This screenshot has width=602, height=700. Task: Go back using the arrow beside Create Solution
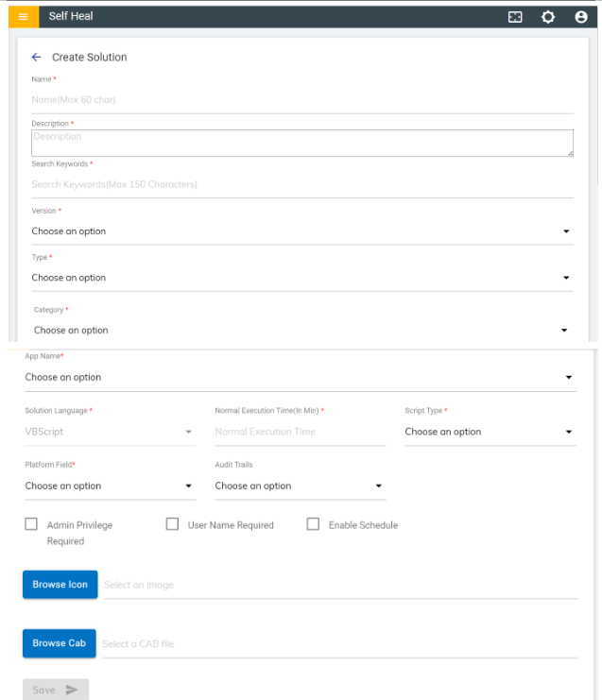tap(36, 58)
